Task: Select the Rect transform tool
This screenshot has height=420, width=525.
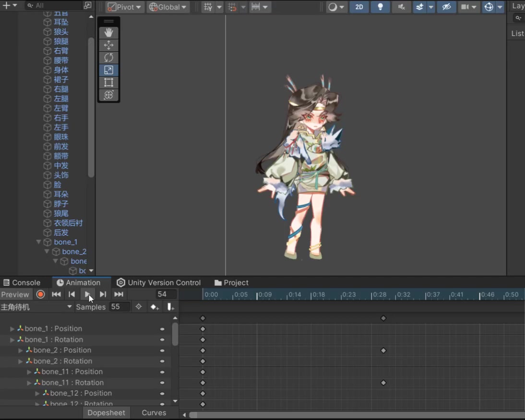Action: (x=108, y=82)
